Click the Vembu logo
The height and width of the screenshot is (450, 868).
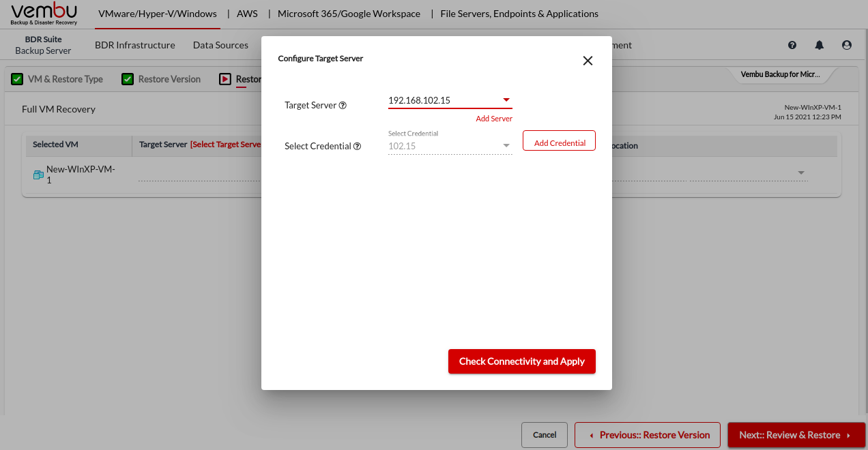click(x=44, y=14)
